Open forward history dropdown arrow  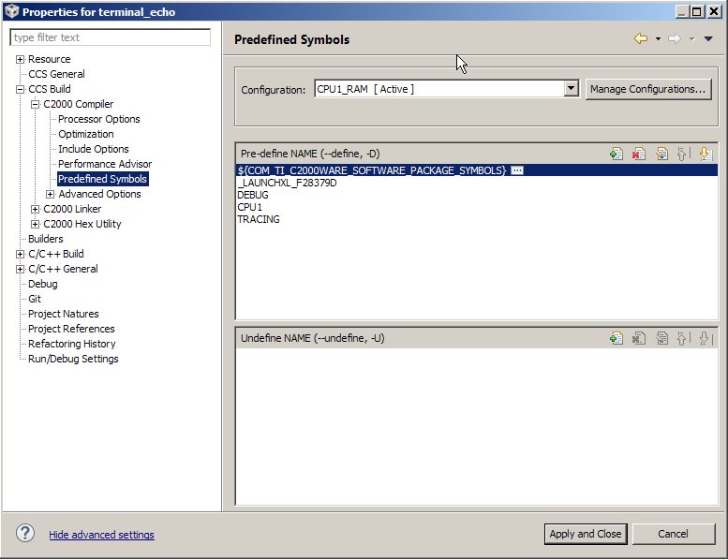pos(691,39)
